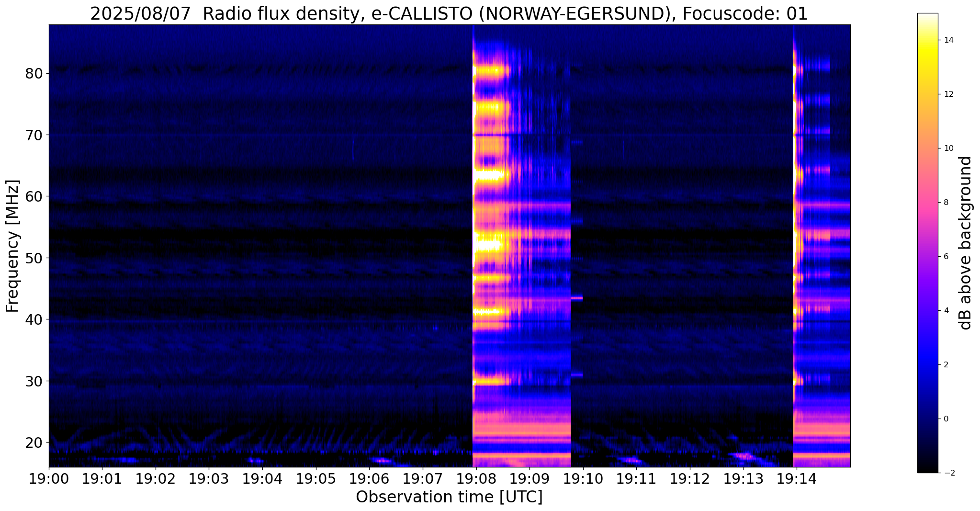This screenshot has width=980, height=511.
Task: Click the colorbar tick label 14
Action: (x=948, y=40)
